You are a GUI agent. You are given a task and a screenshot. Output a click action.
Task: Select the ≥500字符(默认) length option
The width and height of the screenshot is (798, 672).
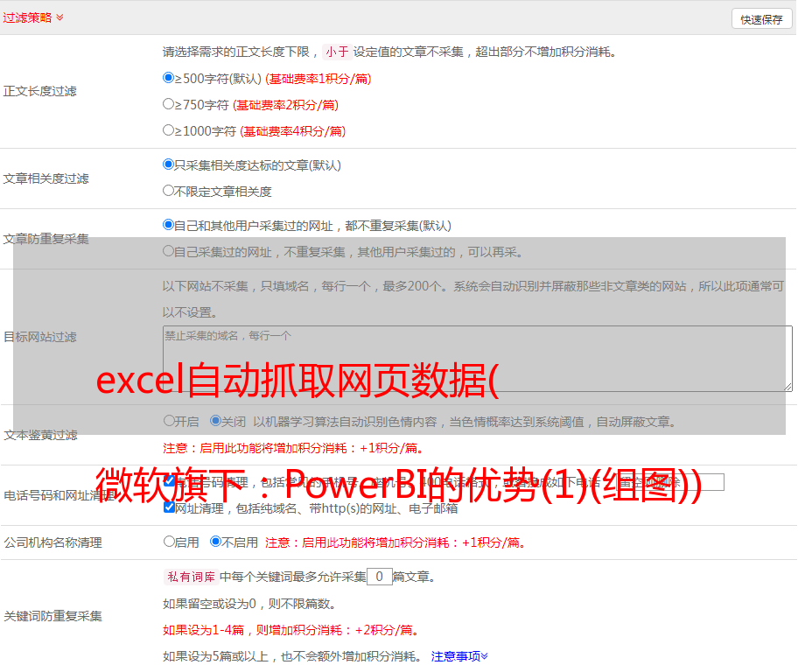click(x=169, y=78)
